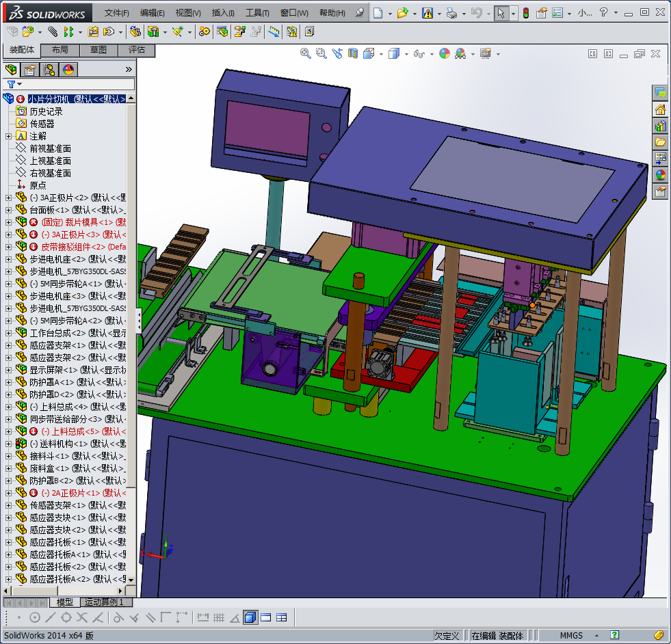671x644 pixels.
Task: Select 前视基准面 in the feature tree
Action: pos(50,148)
